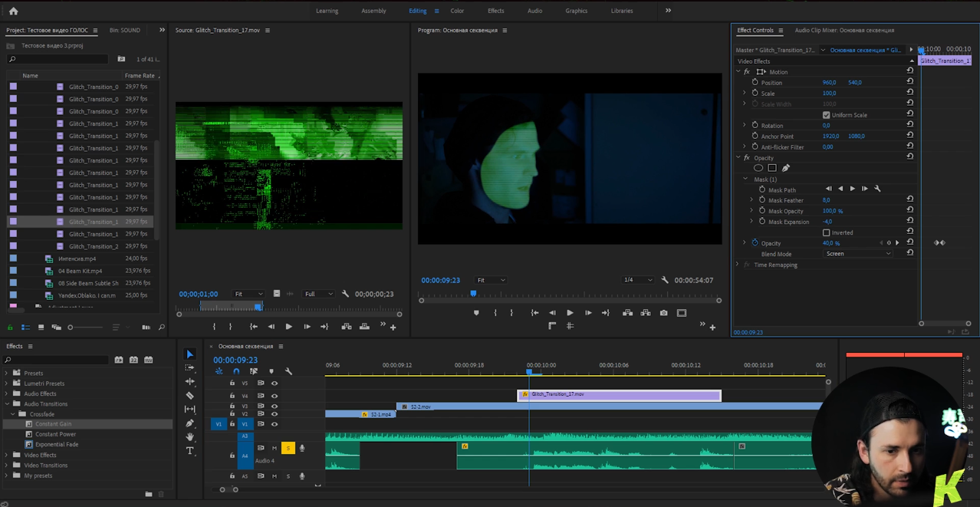Viewport: 980px width, 507px height.
Task: Reset the Position parameter in Effect Controls
Action: click(x=910, y=82)
